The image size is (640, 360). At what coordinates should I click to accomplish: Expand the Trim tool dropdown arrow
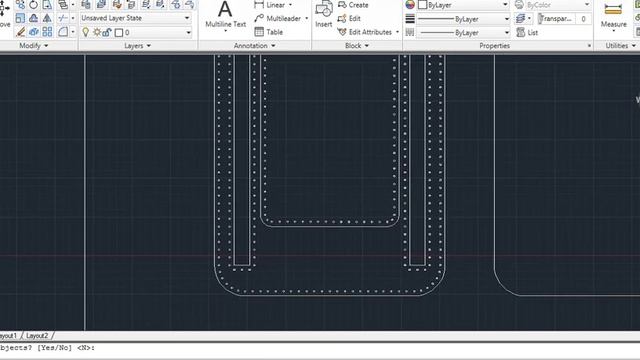73,18
